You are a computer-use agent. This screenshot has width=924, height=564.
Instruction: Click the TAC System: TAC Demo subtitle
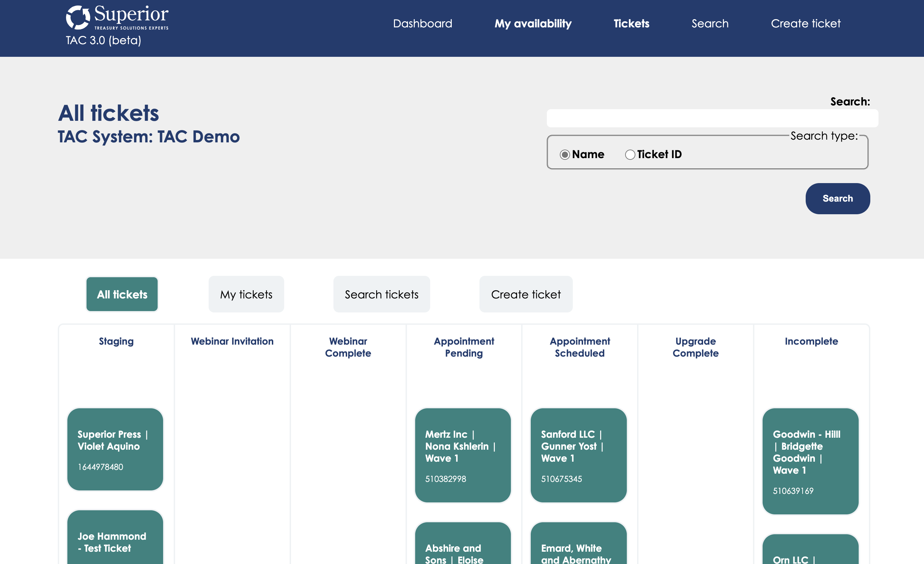[x=148, y=137]
